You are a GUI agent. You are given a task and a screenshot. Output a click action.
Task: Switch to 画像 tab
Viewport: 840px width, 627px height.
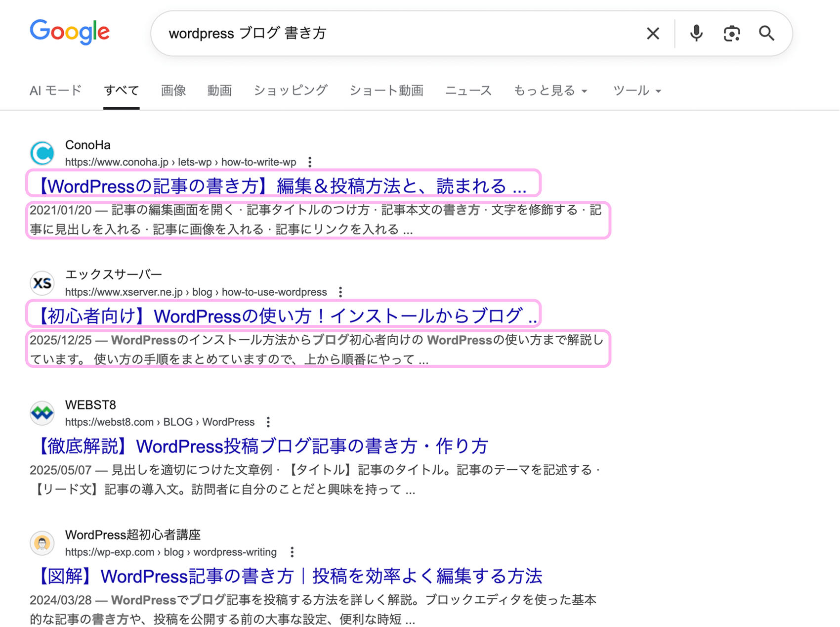(x=173, y=90)
